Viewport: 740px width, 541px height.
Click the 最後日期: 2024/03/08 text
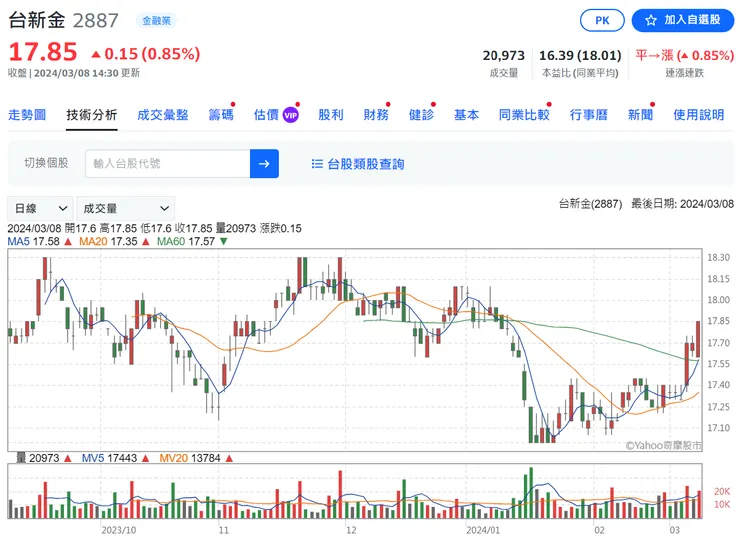[x=682, y=204]
